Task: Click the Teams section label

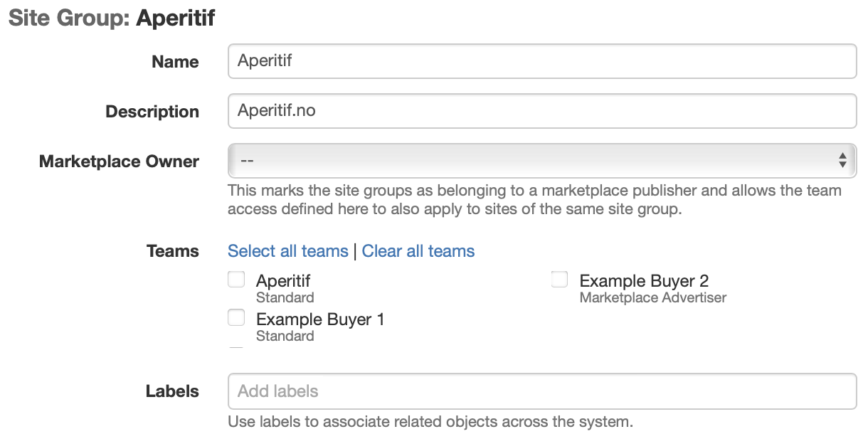Action: pos(172,251)
